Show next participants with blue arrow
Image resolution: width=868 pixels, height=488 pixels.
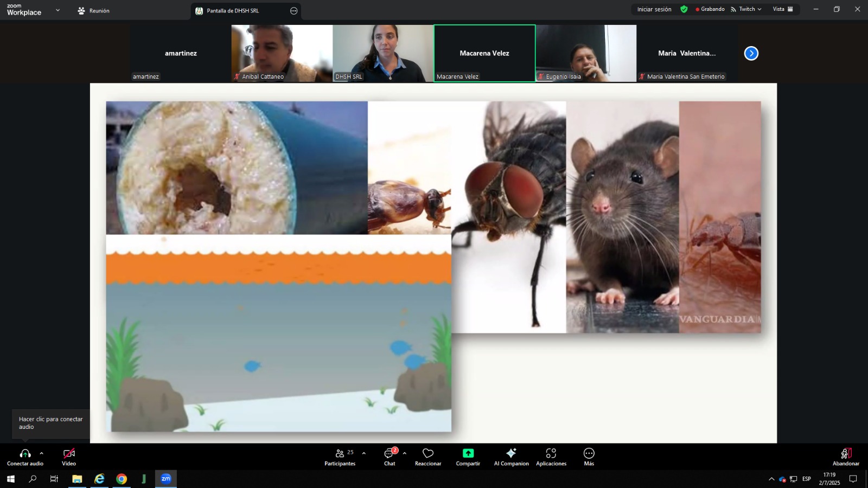[751, 53]
